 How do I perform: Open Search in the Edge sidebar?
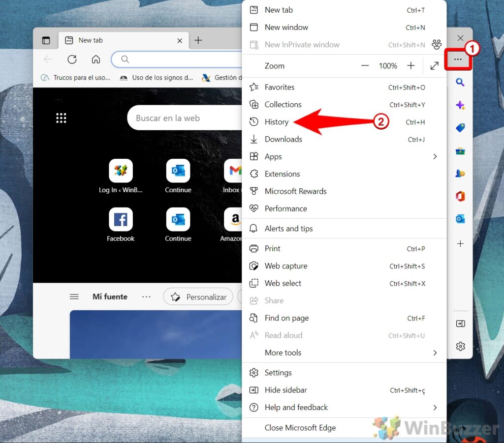pos(460,83)
